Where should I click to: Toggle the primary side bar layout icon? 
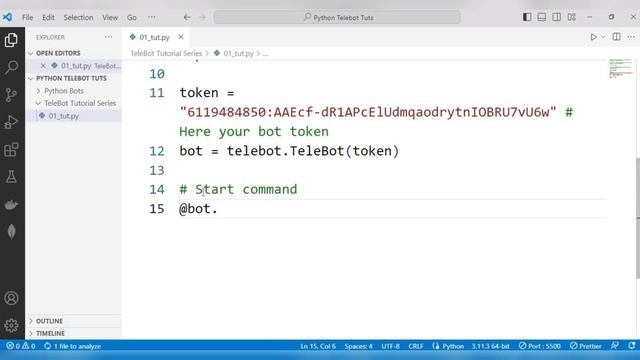point(527,17)
